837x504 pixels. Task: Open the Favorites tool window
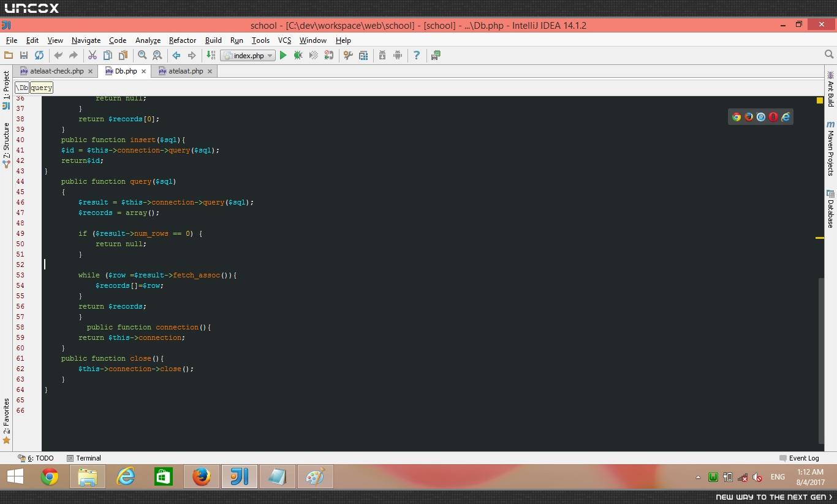click(x=6, y=421)
